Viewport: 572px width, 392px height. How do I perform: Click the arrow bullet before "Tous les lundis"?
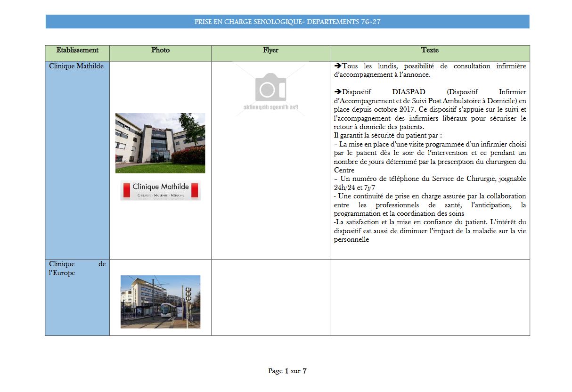pyautogui.click(x=337, y=66)
